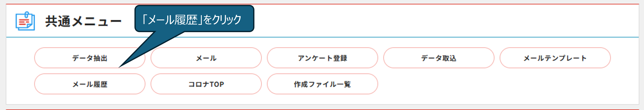Open the データ抽出 menu button
The image size is (644, 110).
[x=90, y=58]
